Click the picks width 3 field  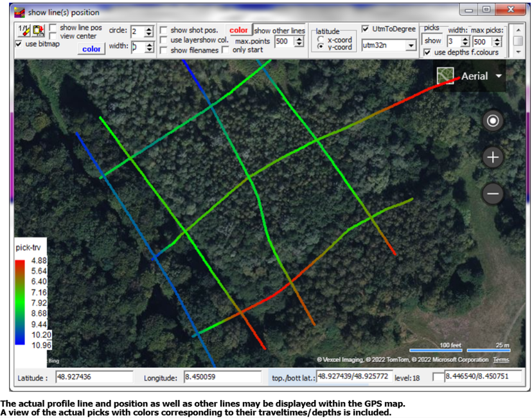click(454, 42)
